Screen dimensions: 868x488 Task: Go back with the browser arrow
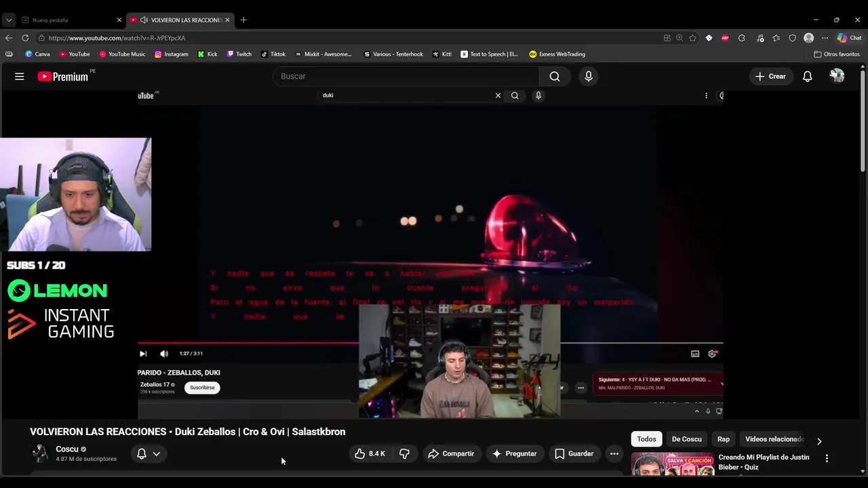(x=9, y=38)
